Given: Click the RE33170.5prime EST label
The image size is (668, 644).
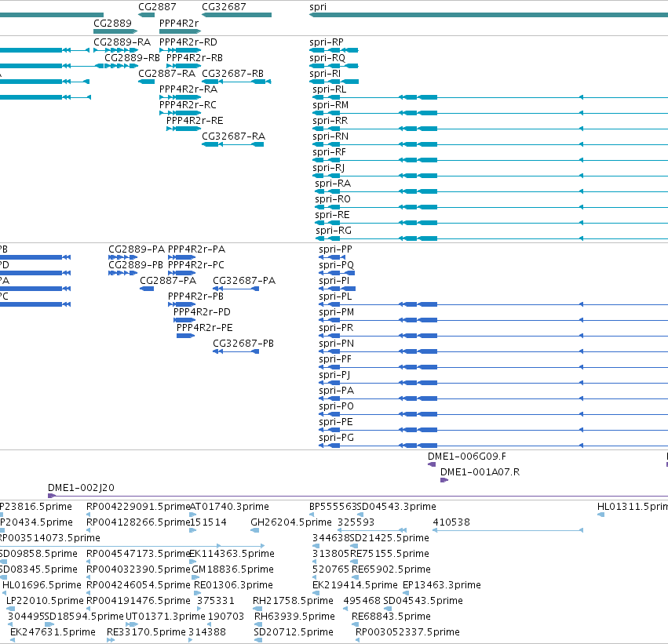Looking at the screenshot, I should click(x=146, y=632).
